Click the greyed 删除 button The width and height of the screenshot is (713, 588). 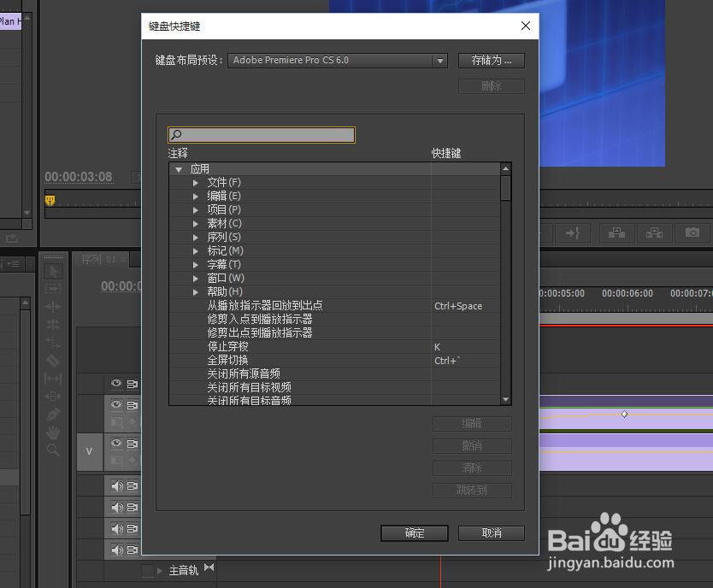(491, 85)
